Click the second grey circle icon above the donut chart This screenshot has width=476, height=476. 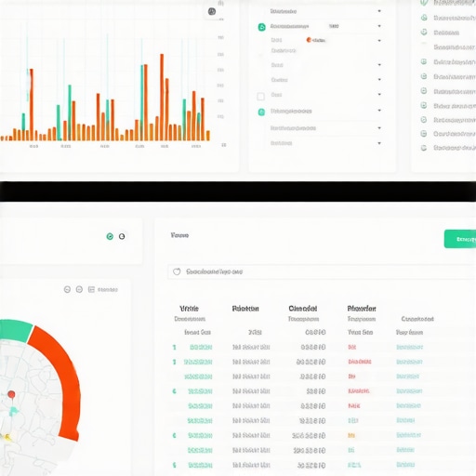(79, 289)
